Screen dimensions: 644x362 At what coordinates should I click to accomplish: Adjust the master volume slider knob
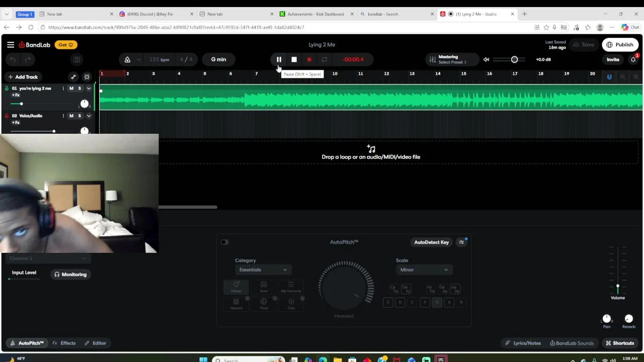pyautogui.click(x=514, y=59)
